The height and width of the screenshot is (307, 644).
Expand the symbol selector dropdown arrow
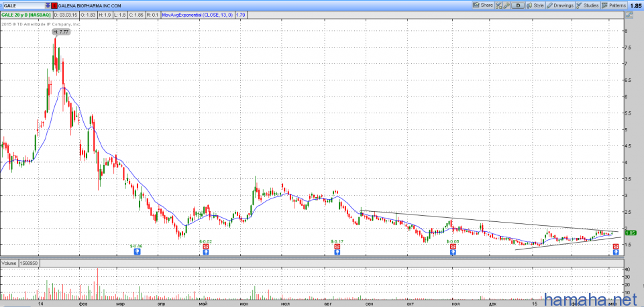pyautogui.click(x=48, y=6)
